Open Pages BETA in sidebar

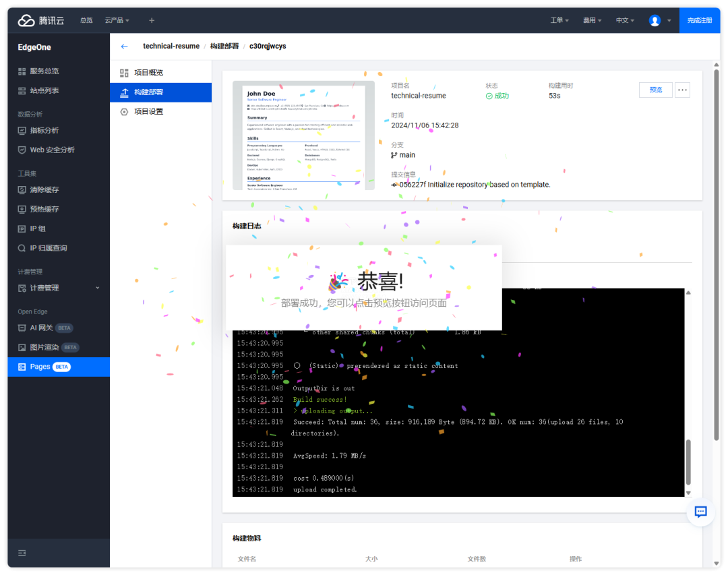(50, 367)
